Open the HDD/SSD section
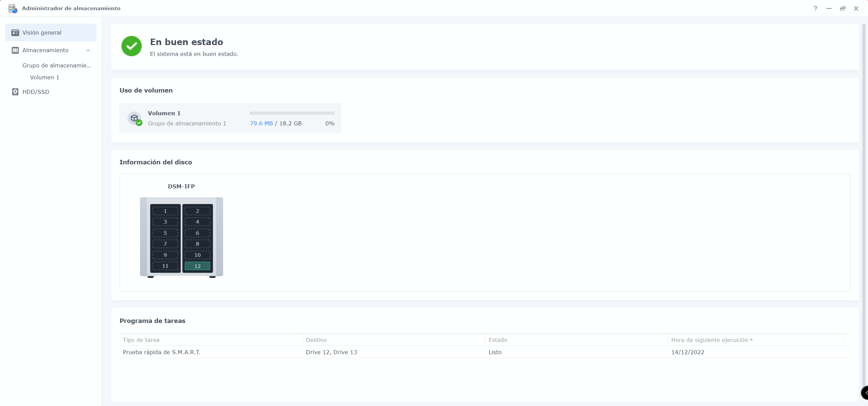The width and height of the screenshot is (868, 406). point(36,92)
